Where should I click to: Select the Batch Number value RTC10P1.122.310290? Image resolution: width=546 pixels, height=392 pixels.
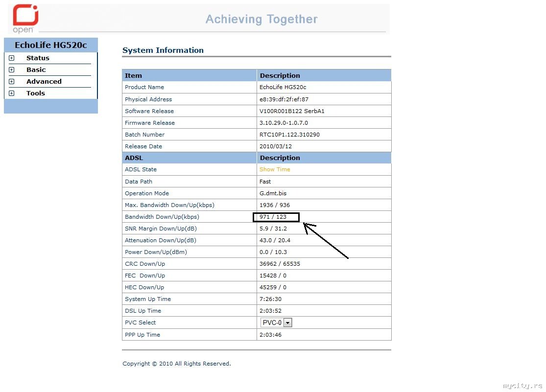coord(289,135)
